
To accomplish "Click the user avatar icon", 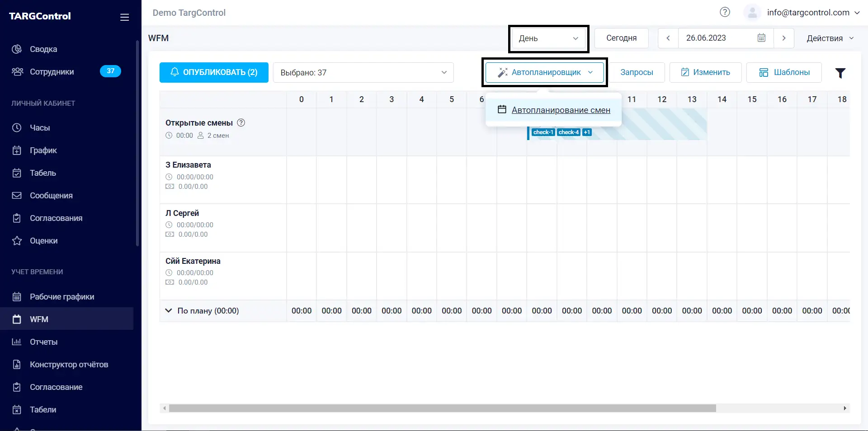I will 752,13.
